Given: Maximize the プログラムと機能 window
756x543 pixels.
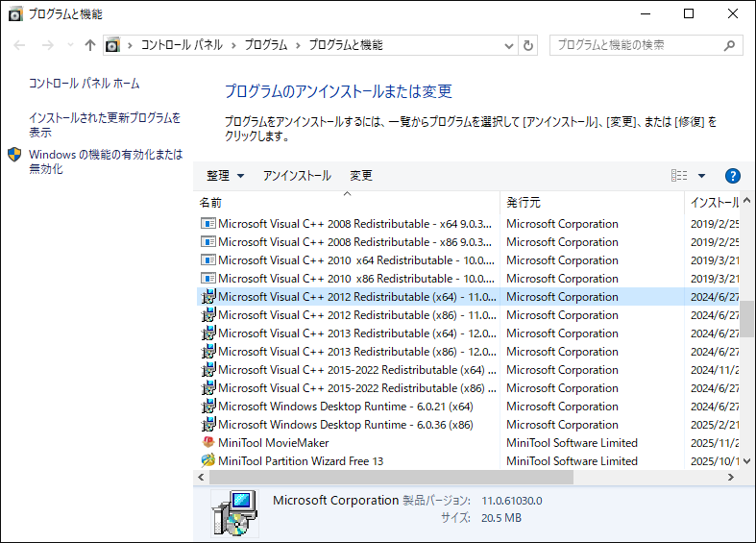Looking at the screenshot, I should click(x=689, y=14).
